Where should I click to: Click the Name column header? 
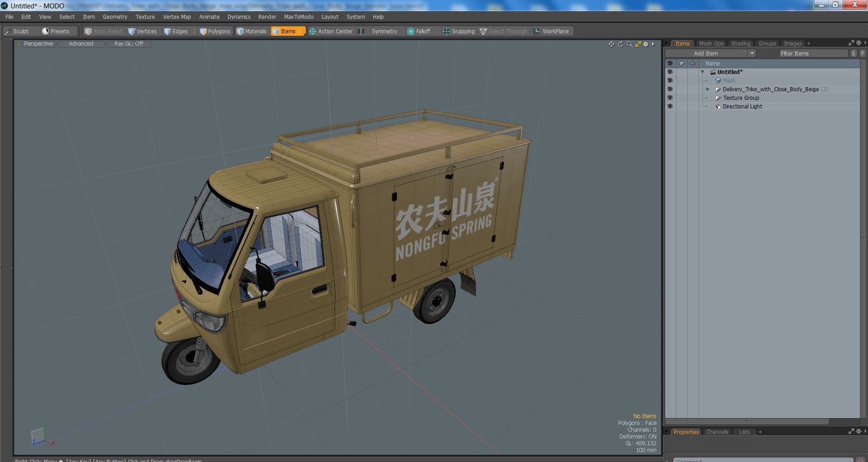coord(779,63)
